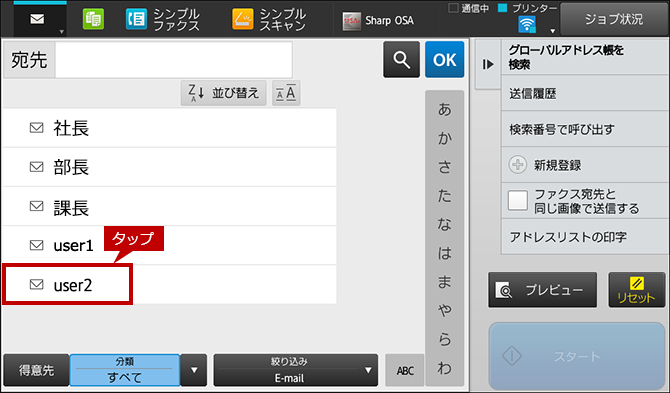
Task: Jump to や index
Action: [x=444, y=310]
